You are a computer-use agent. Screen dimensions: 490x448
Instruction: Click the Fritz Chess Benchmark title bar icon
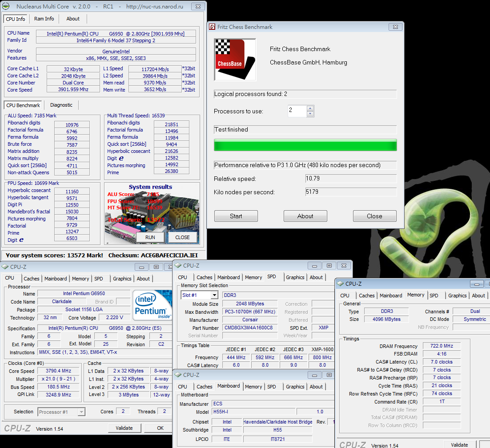[x=212, y=27]
